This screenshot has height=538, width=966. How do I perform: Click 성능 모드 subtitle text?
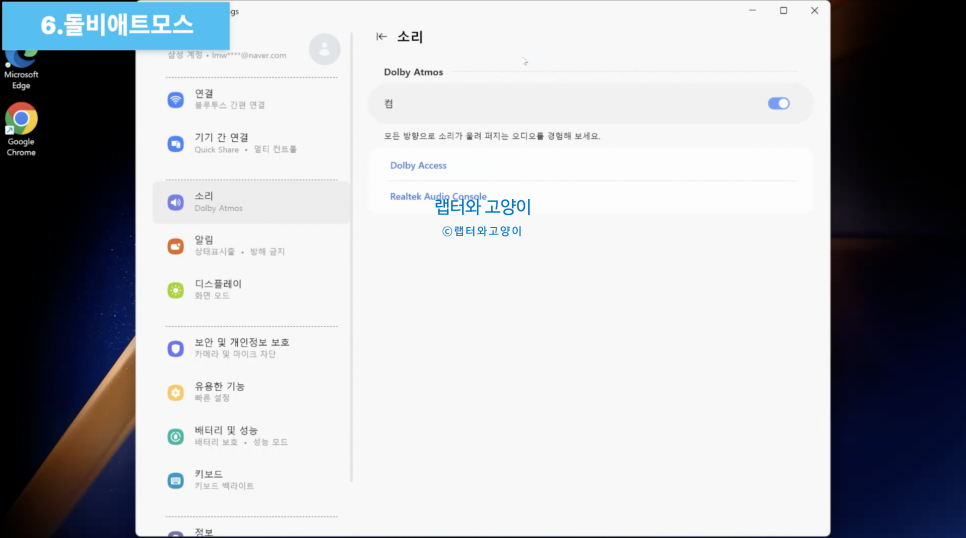270,442
